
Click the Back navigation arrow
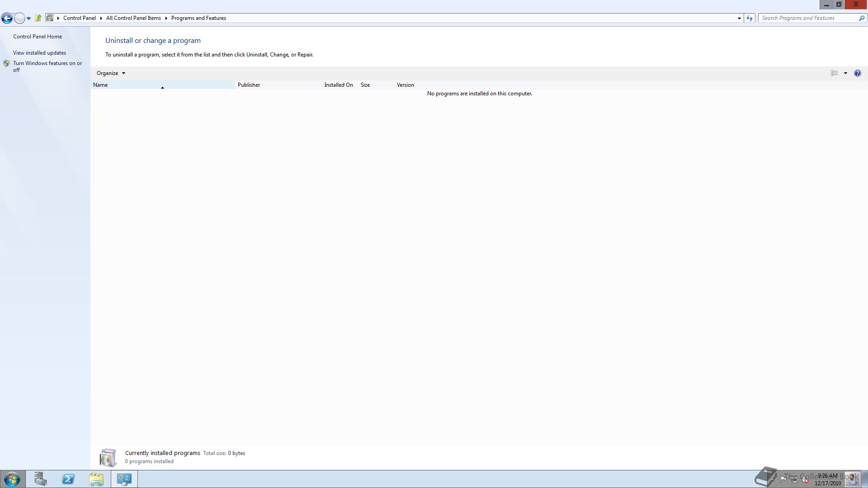[x=7, y=18]
